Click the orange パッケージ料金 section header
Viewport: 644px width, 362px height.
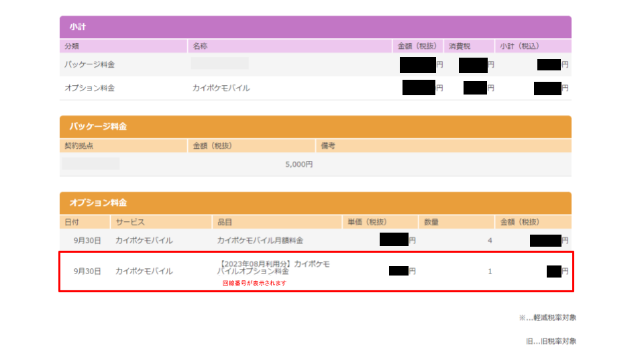click(x=315, y=127)
